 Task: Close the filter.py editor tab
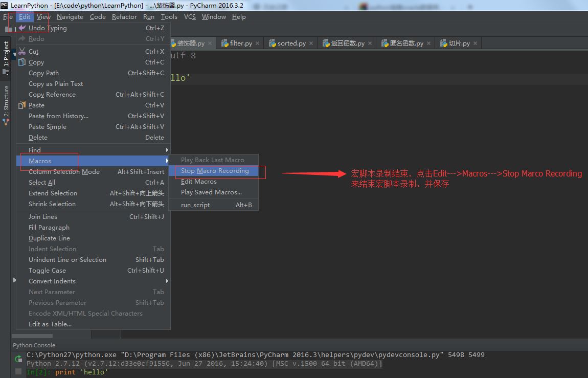[257, 43]
